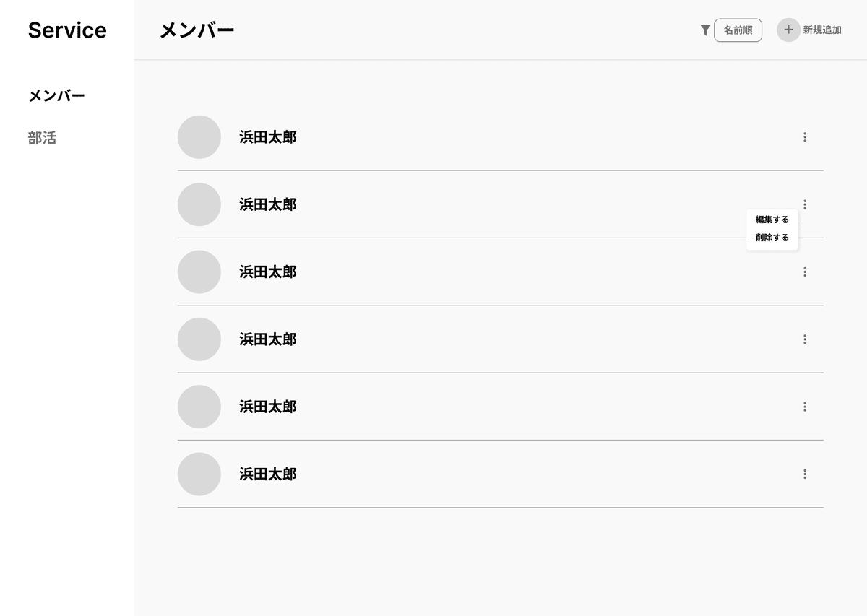This screenshot has width=867, height=616.
Task: Open the third member's kebab menu
Action: tap(805, 272)
